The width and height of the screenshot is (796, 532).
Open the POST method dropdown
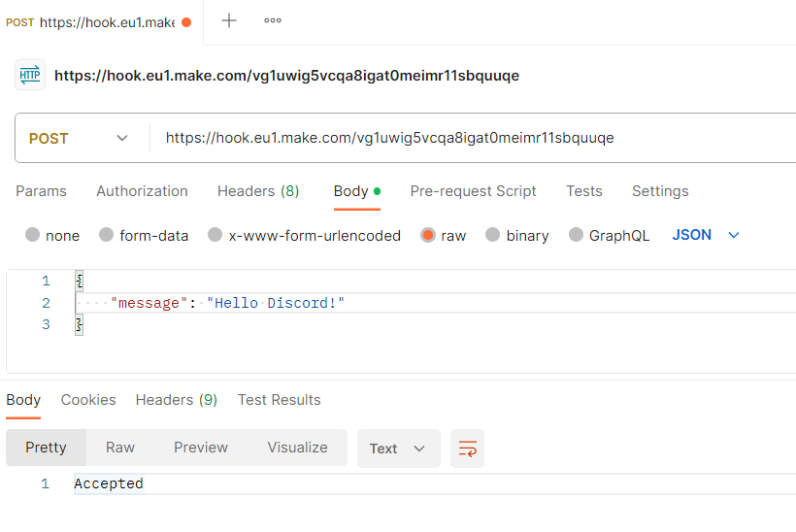coord(80,138)
